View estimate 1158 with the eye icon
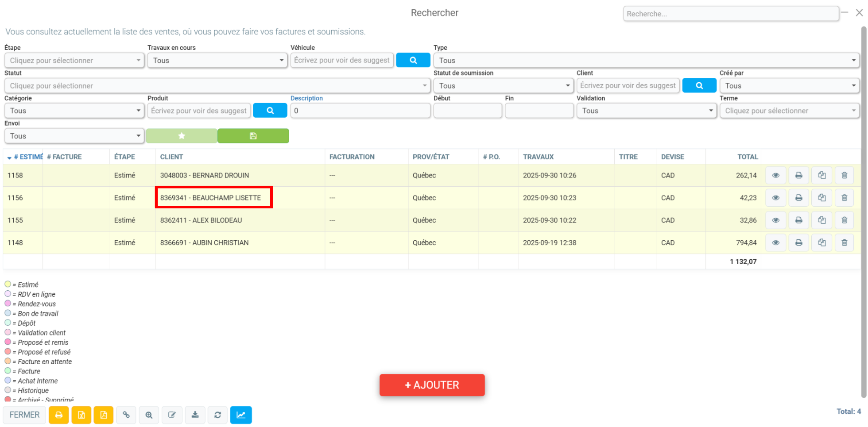Viewport: 868px width, 427px height. [775, 175]
